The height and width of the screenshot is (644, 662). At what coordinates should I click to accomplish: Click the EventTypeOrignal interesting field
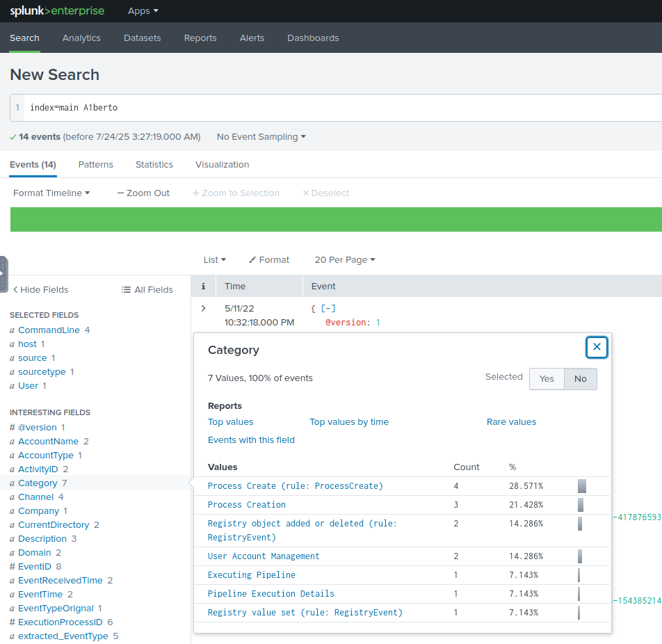tap(56, 609)
